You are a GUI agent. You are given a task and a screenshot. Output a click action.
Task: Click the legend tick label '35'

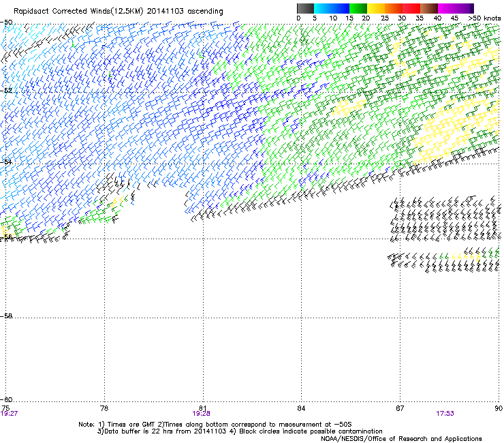[420, 18]
